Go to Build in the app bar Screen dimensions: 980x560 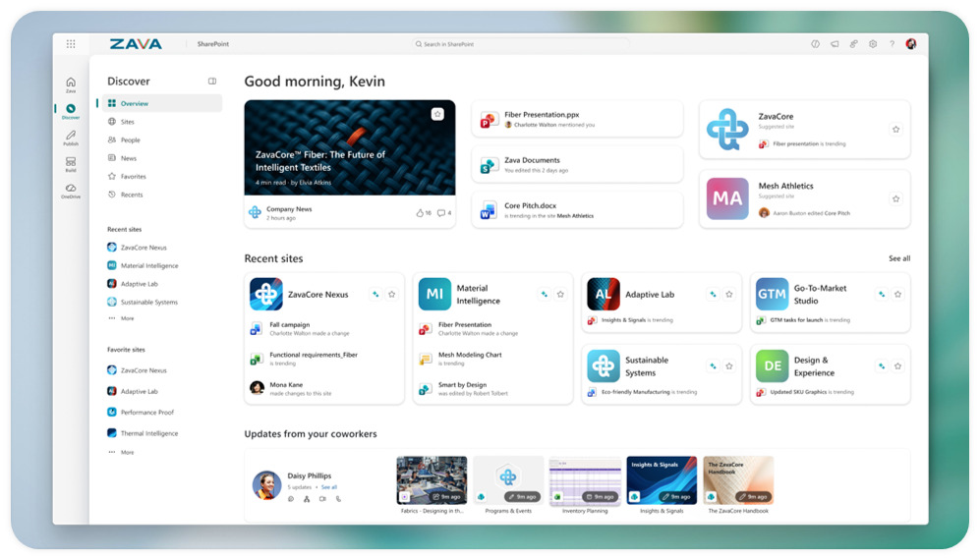coord(71,163)
